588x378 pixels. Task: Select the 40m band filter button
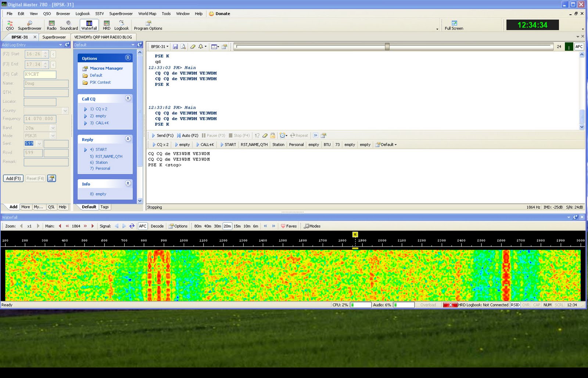pos(208,226)
